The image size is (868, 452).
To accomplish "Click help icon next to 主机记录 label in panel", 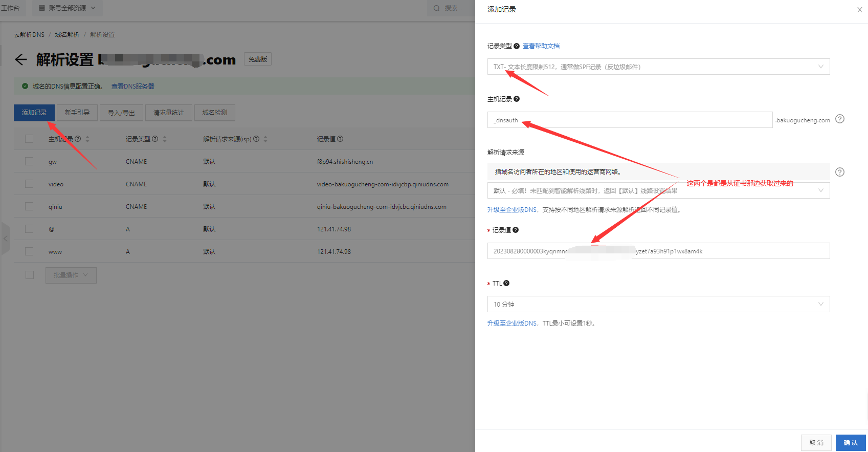I will 517,99.
